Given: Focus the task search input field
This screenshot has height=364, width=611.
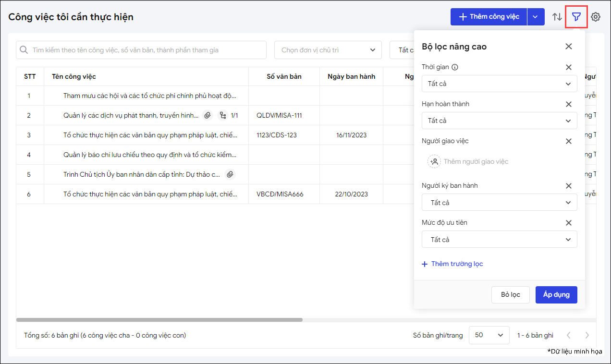Looking at the screenshot, I should click(141, 50).
